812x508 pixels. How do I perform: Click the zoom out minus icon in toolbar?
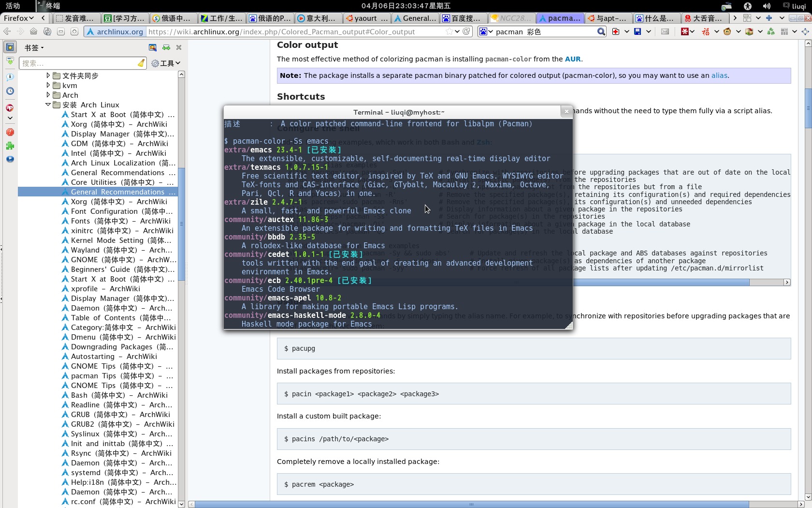60,31
